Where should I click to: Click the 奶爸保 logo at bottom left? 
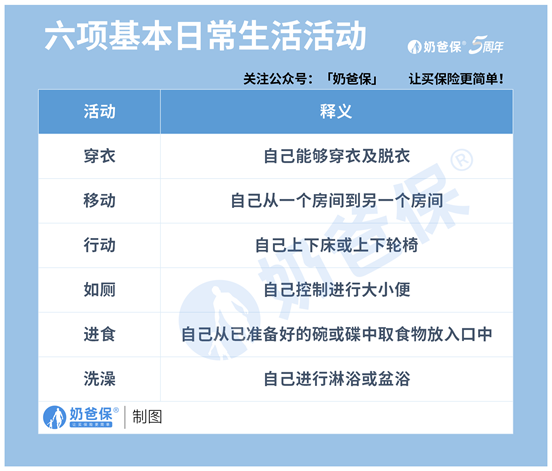click(81, 417)
